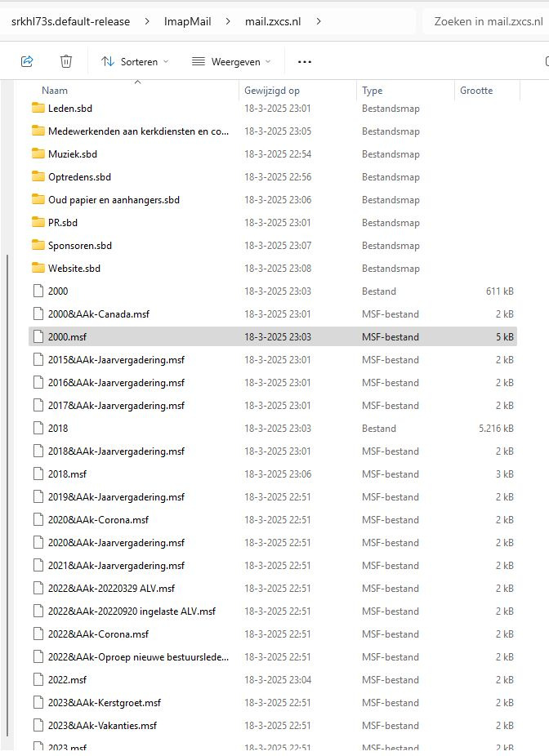549x756 pixels.
Task: Select file 2022&AAk-Oproep nieuwe bestuurslede...
Action: point(138,657)
